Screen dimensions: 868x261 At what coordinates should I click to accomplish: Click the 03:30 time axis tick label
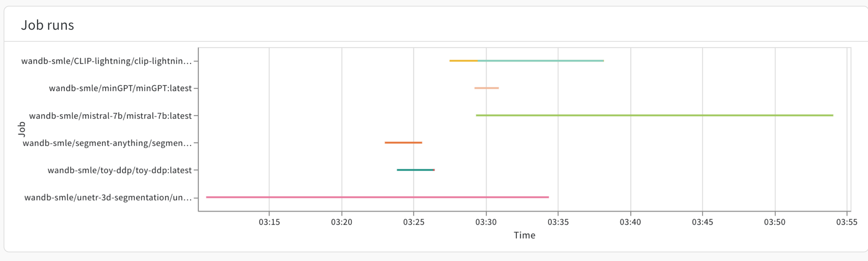[x=486, y=222]
